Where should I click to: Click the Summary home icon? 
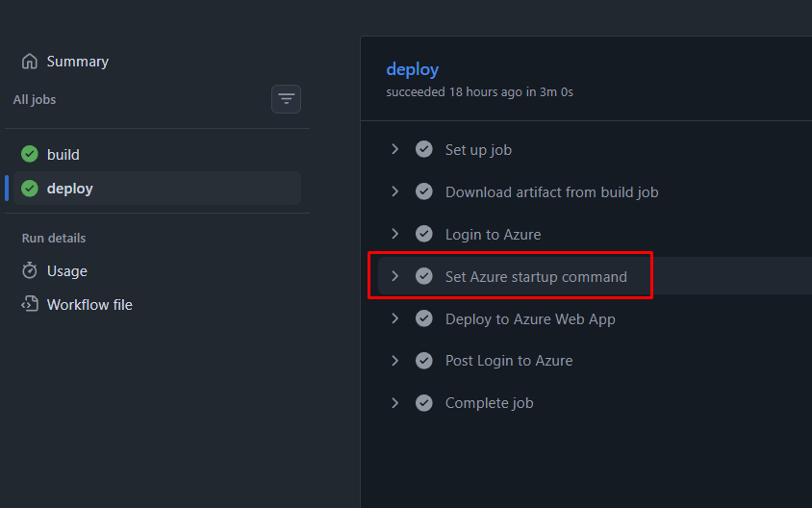pos(30,62)
